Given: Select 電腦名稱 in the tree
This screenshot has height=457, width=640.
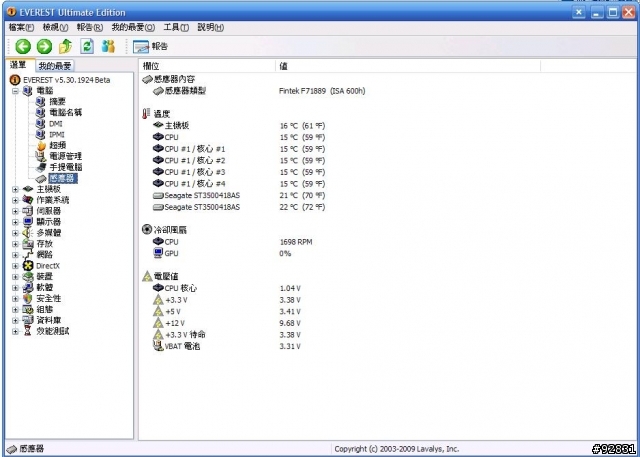Looking at the screenshot, I should (66, 113).
